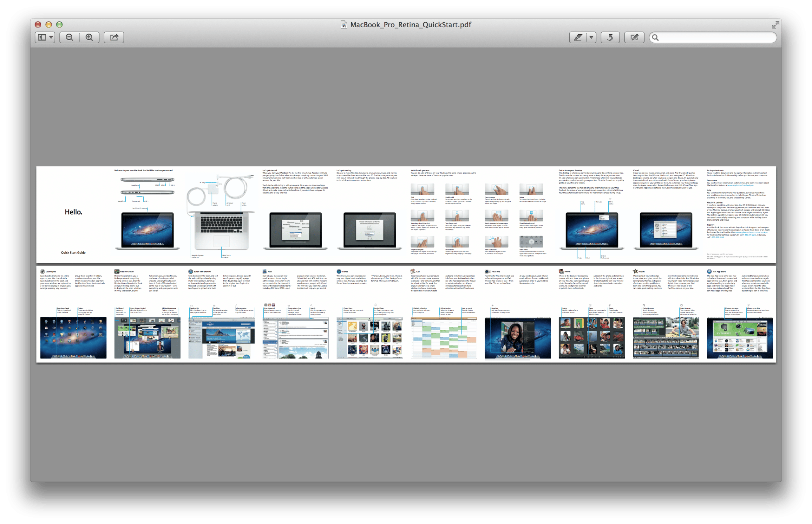
Task: Click the Mission Control icon in the PDF
Action: click(x=117, y=272)
